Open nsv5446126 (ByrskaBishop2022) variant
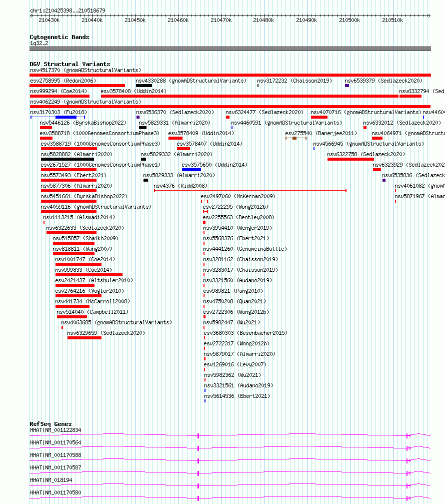The width and height of the screenshot is (445, 504). (83, 123)
